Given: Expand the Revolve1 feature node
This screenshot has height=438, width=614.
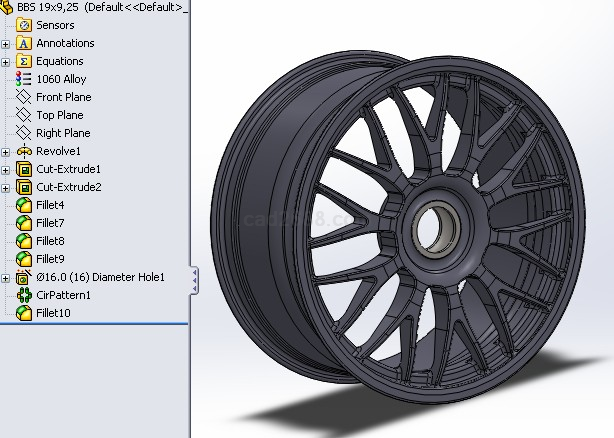Looking at the screenshot, I should 6,151.
